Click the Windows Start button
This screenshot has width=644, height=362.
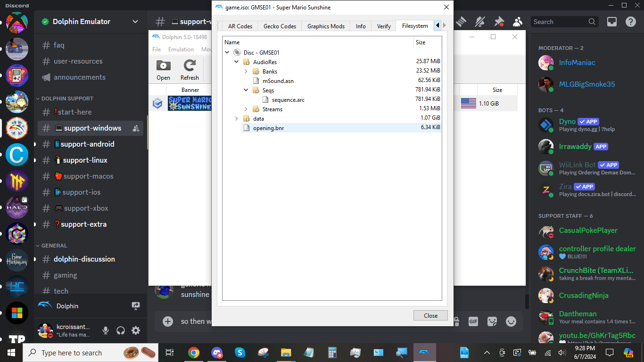click(11, 353)
